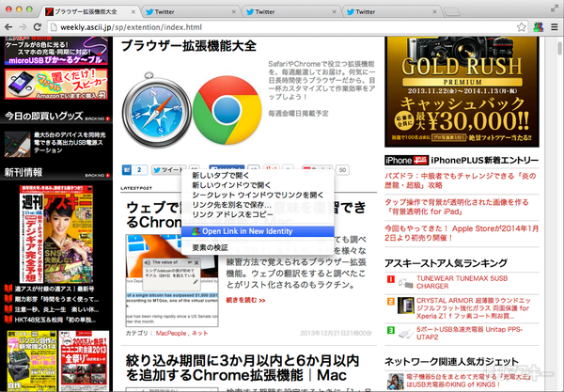Click the GOLD RUSH cashback banner ad
This screenshot has height=392, width=564.
[462, 92]
